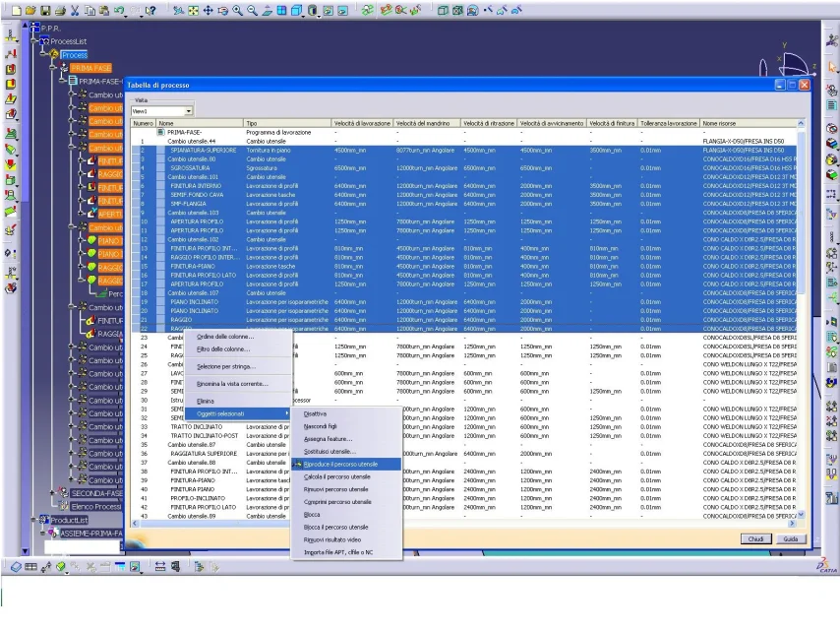Select the 'Process' node in the tree
840x630 pixels.
pyautogui.click(x=74, y=55)
